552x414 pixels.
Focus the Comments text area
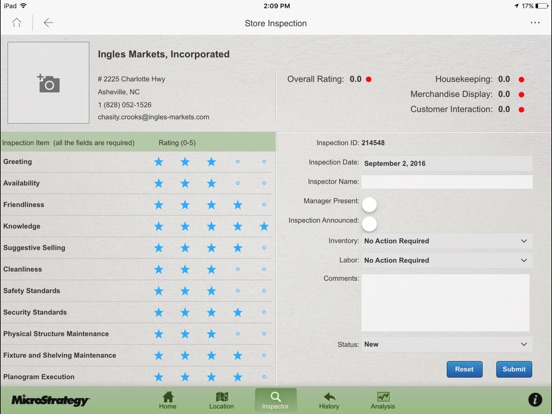pos(445,303)
